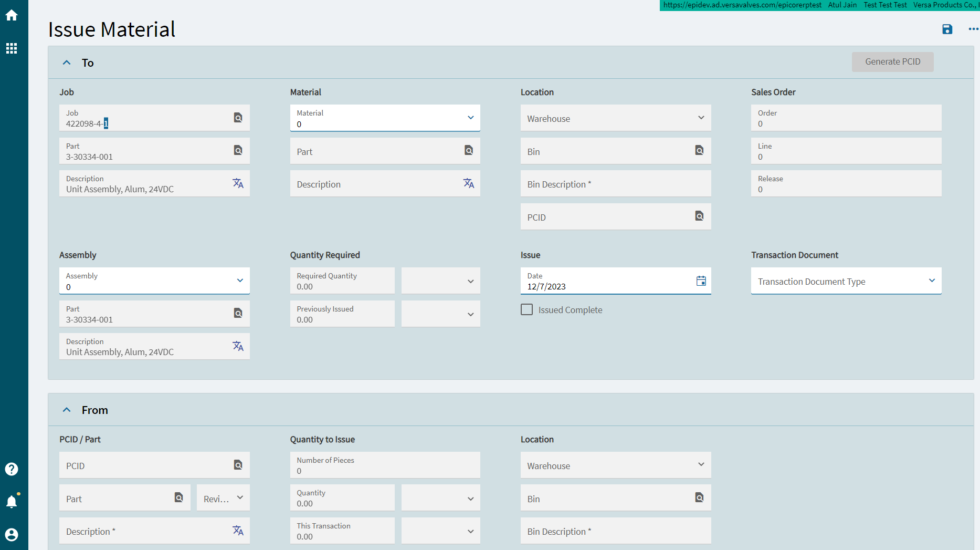Open the overflow menu next to Save

(973, 29)
